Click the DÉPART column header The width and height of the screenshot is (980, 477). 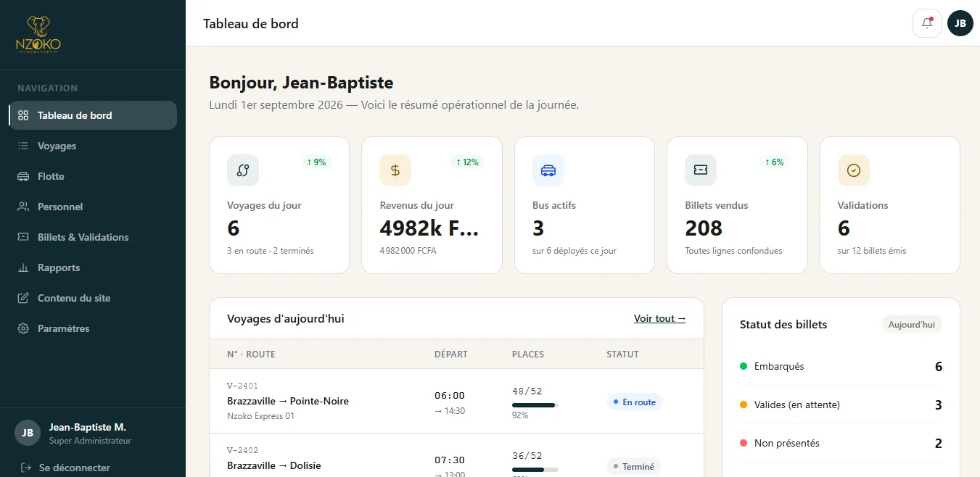pos(451,354)
